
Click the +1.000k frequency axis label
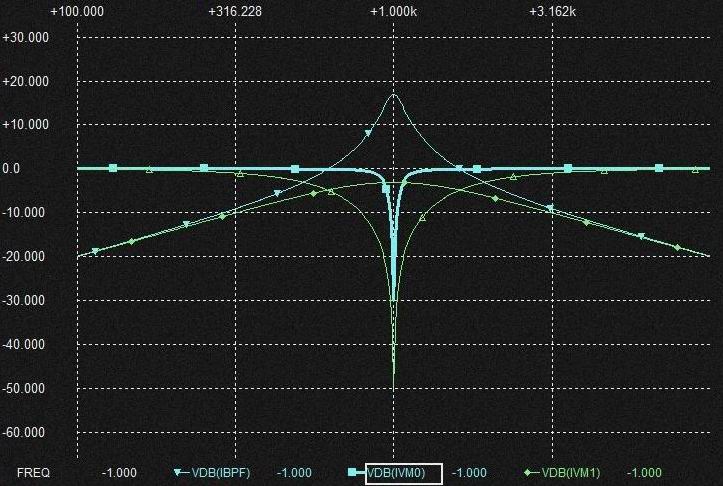pos(393,12)
